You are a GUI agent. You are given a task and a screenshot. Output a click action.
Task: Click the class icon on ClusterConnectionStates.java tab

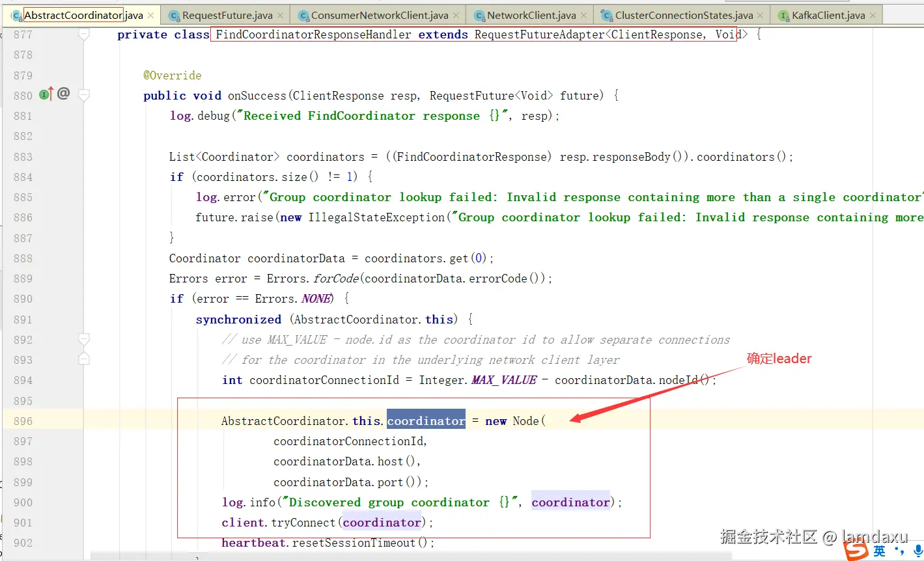[x=607, y=16]
